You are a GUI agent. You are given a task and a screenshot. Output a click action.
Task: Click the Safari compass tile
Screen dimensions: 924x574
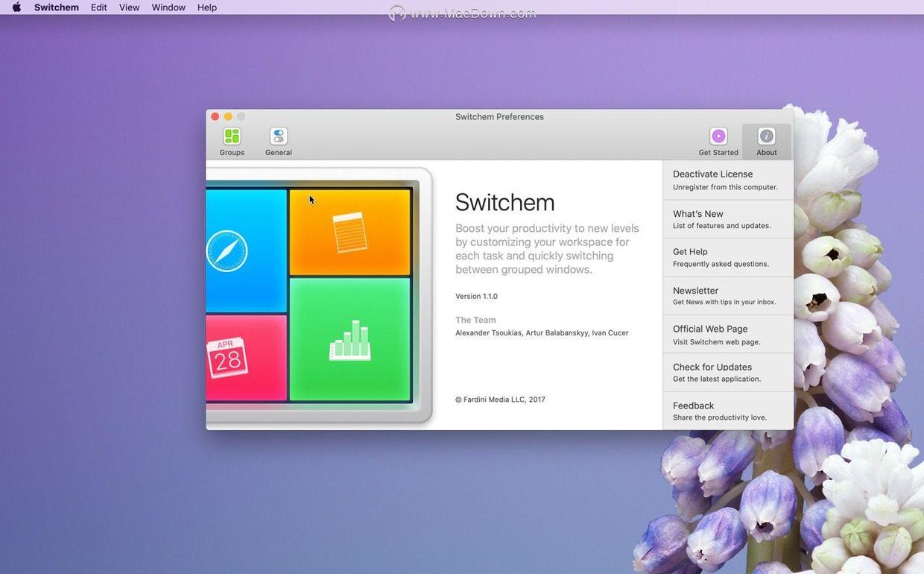click(x=246, y=250)
